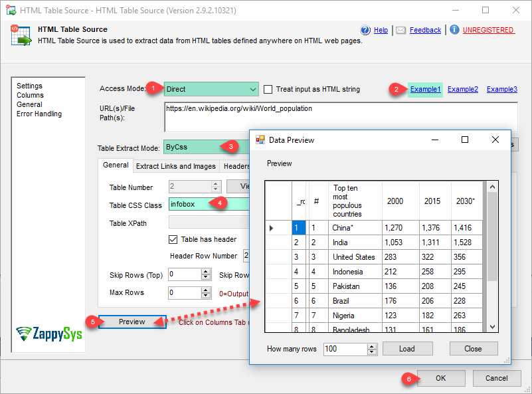Select the United States cell

(355, 257)
